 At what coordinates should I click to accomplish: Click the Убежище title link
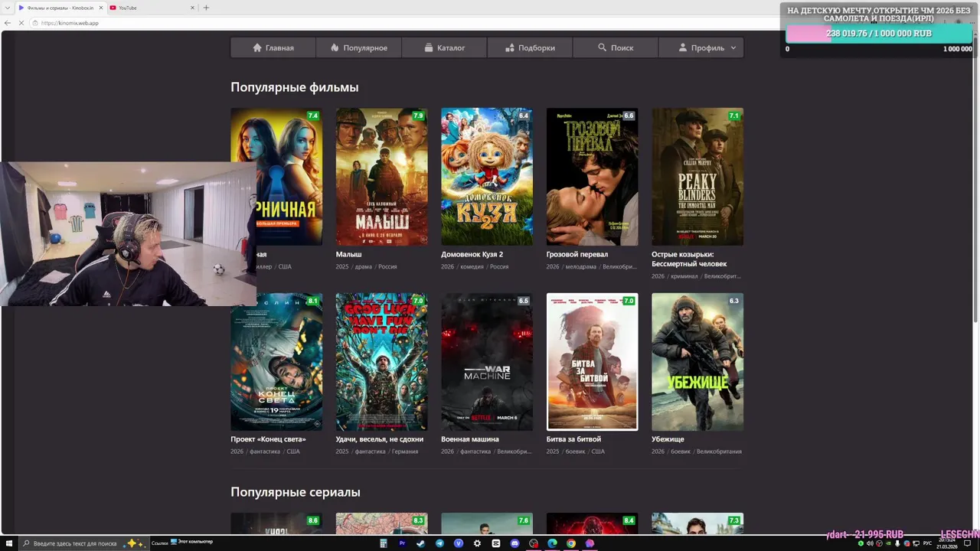(668, 439)
